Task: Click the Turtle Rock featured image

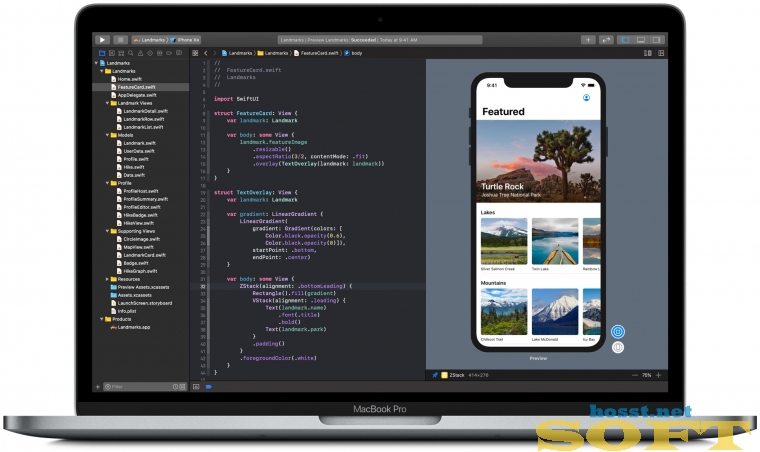Action: (x=538, y=161)
